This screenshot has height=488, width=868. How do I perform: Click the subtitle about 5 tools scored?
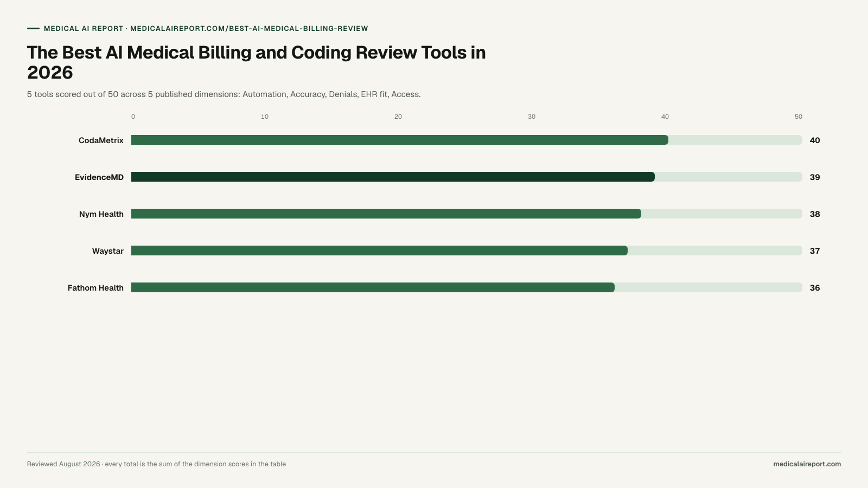224,94
